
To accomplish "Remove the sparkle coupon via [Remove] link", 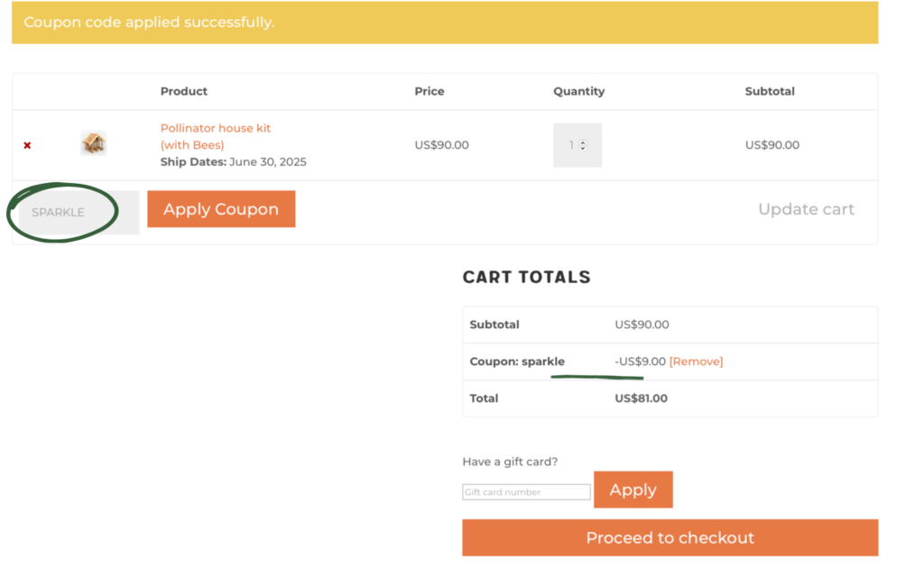I will pos(696,362).
